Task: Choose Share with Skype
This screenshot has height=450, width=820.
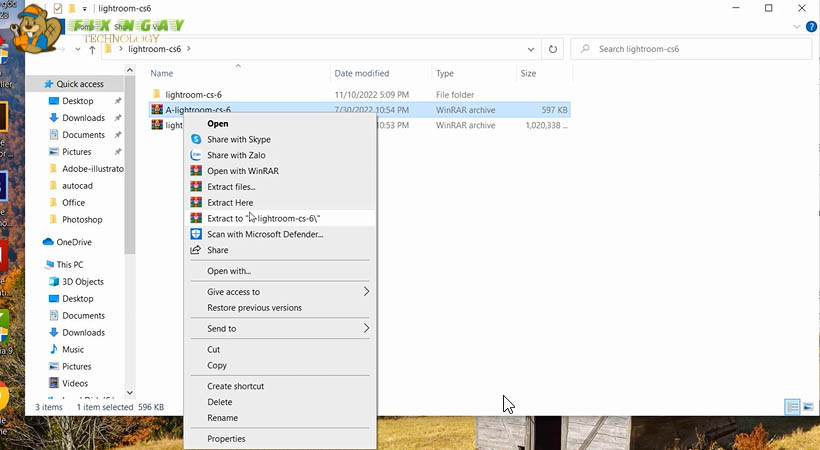Action: (x=238, y=139)
